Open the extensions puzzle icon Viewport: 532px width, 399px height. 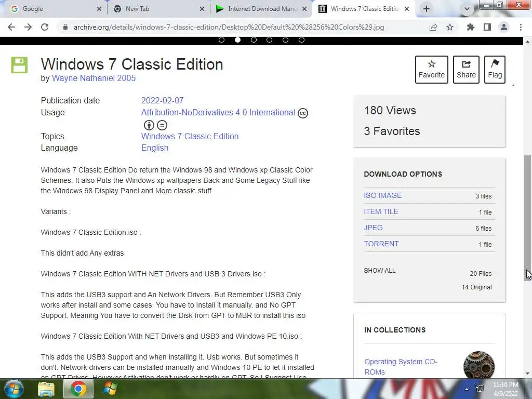click(x=471, y=27)
